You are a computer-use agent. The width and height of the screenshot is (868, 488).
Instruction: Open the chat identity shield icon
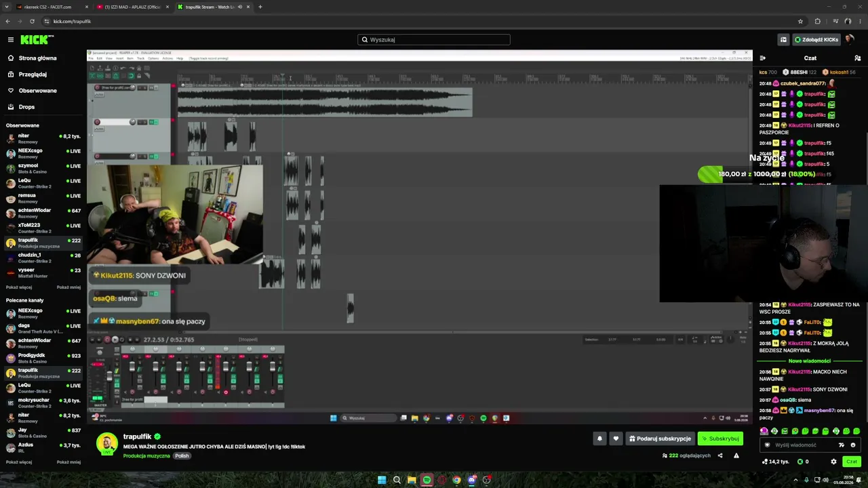[x=768, y=445]
